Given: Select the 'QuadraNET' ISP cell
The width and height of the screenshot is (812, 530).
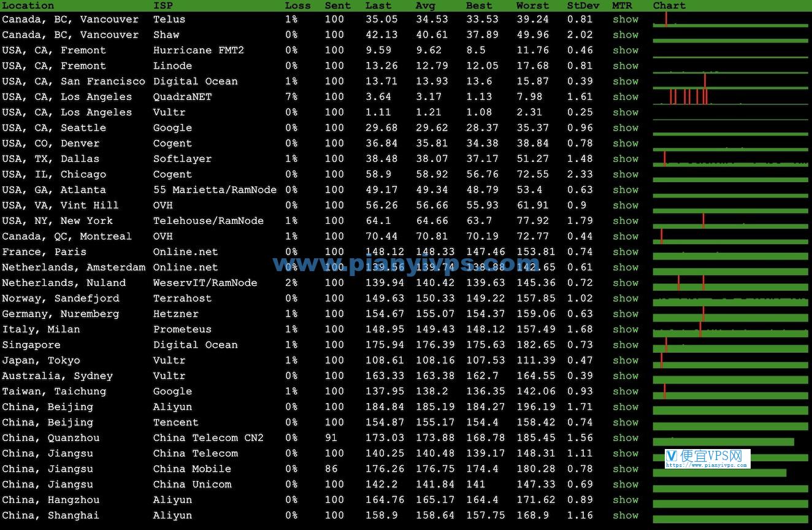Looking at the screenshot, I should [x=183, y=96].
